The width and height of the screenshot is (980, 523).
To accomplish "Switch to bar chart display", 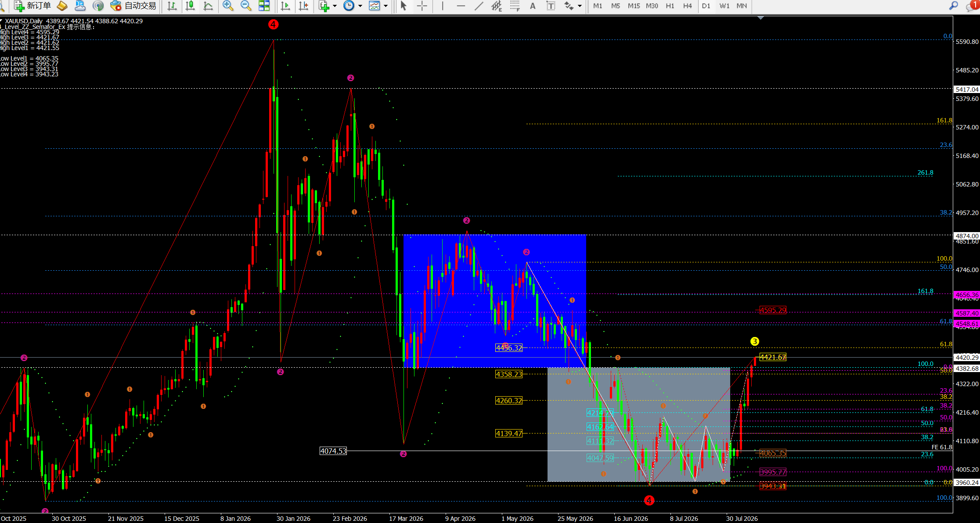I will point(172,6).
